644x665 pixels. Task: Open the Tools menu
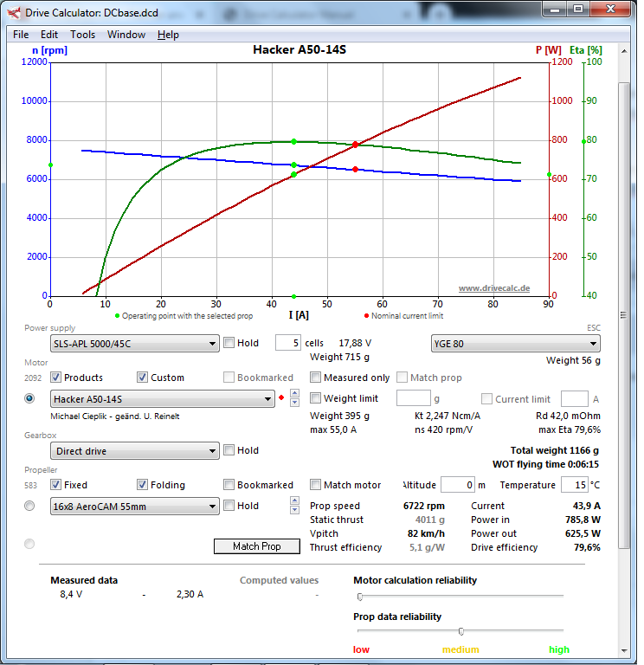[x=83, y=35]
